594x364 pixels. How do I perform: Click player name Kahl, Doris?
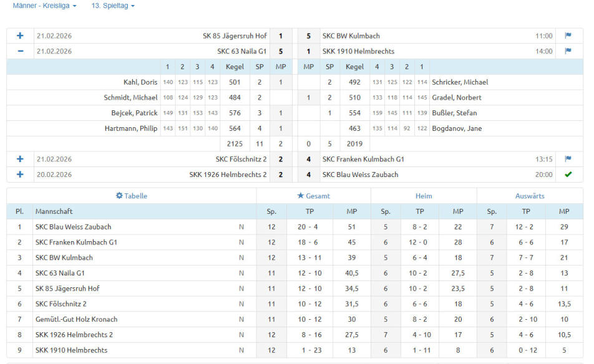click(140, 82)
